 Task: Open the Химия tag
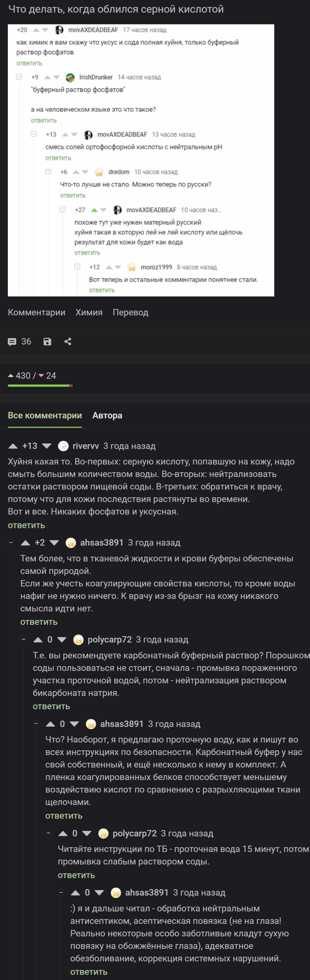[89, 312]
